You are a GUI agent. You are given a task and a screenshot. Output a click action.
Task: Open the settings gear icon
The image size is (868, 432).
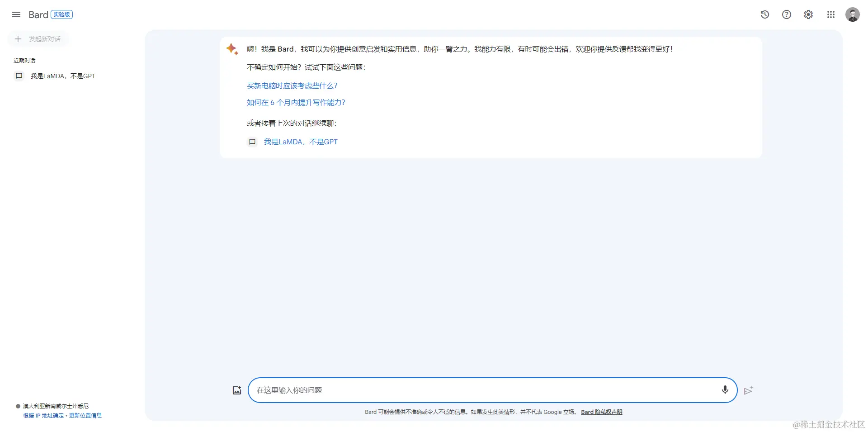click(808, 14)
